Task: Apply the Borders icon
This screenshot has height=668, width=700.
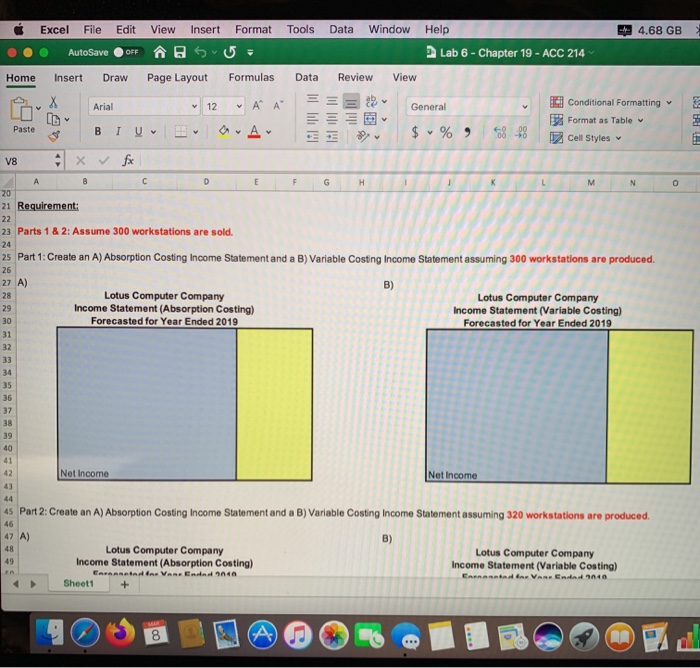Action: click(x=180, y=132)
